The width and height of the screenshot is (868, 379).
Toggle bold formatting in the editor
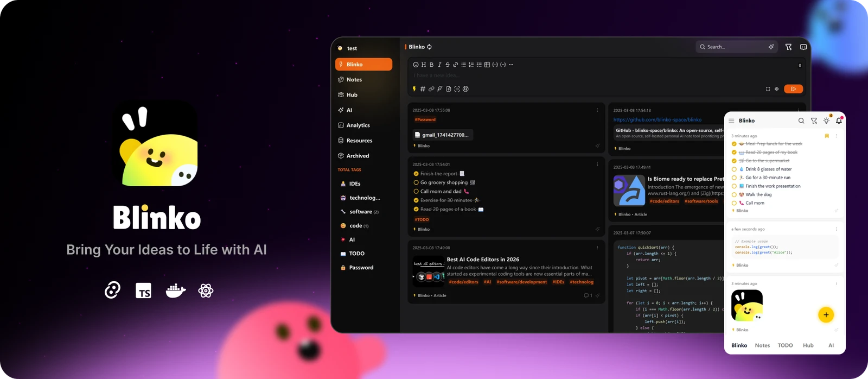pos(432,65)
